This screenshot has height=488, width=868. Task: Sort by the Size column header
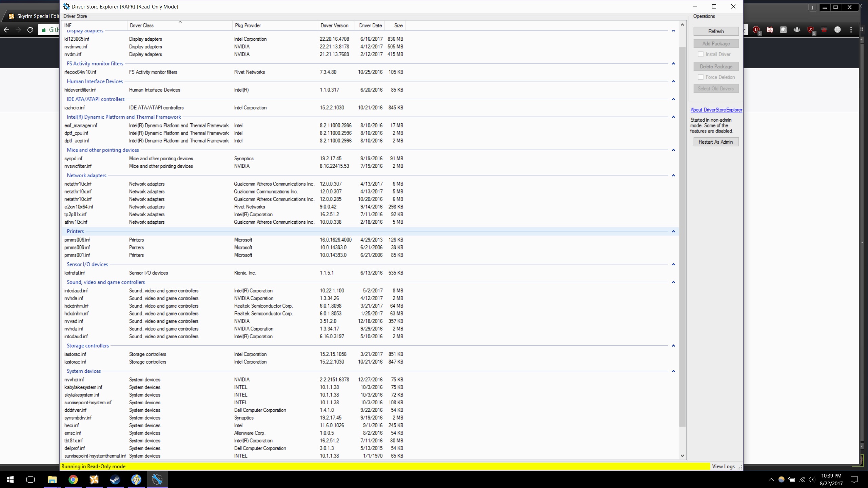395,25
